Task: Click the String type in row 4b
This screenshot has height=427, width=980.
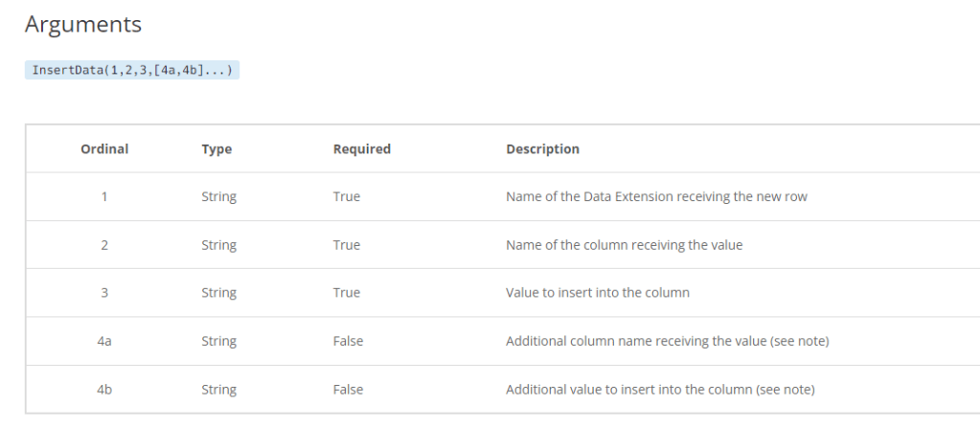Action: click(218, 389)
